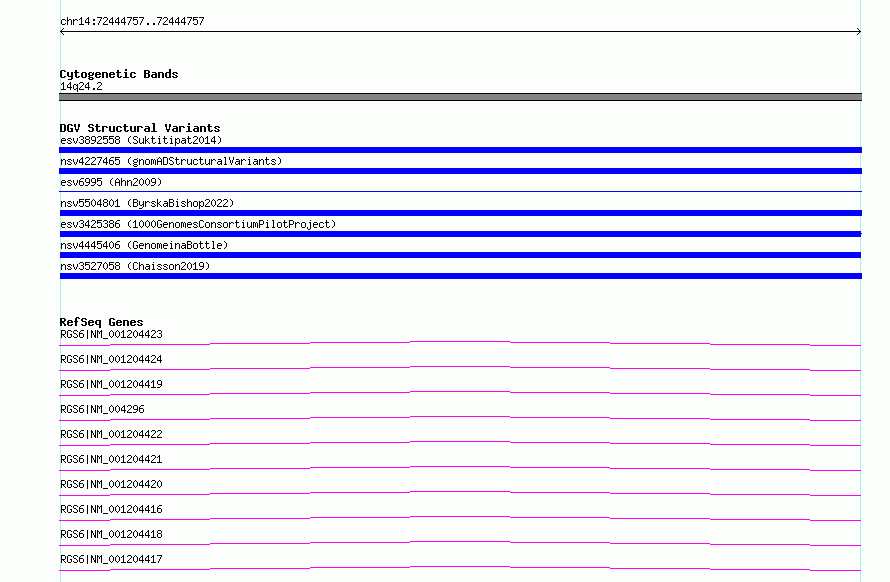This screenshot has height=582, width=890.
Task: Click the blue bar under esv3425386
Action: click(460, 234)
